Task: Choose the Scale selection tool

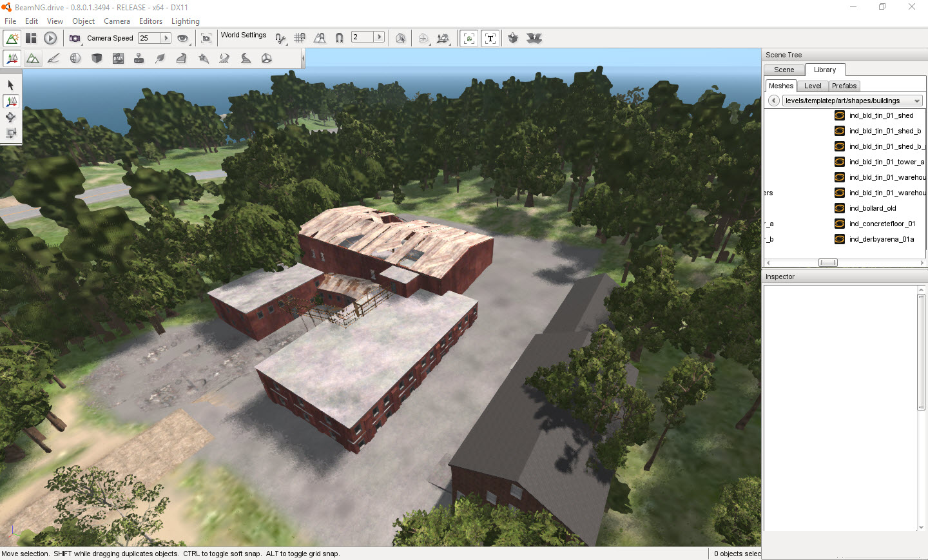Action: pyautogui.click(x=11, y=133)
